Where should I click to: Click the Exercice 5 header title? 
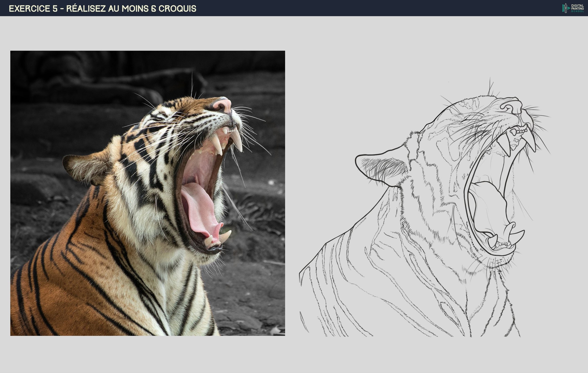pos(102,8)
